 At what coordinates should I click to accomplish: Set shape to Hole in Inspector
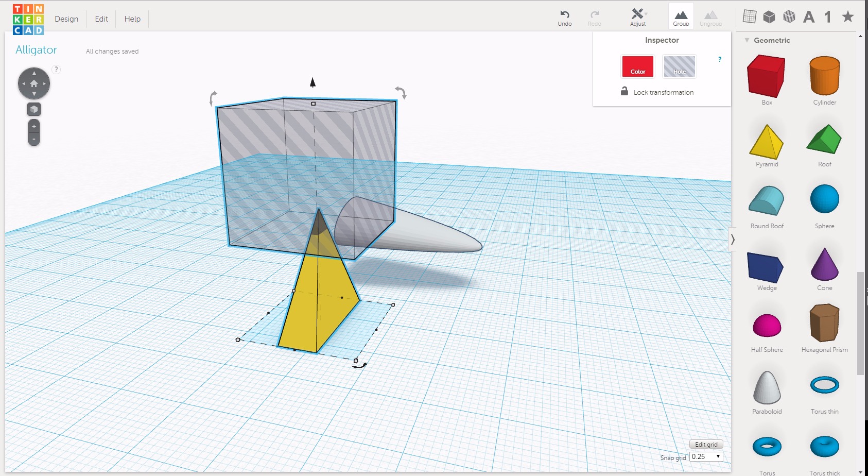[680, 66]
